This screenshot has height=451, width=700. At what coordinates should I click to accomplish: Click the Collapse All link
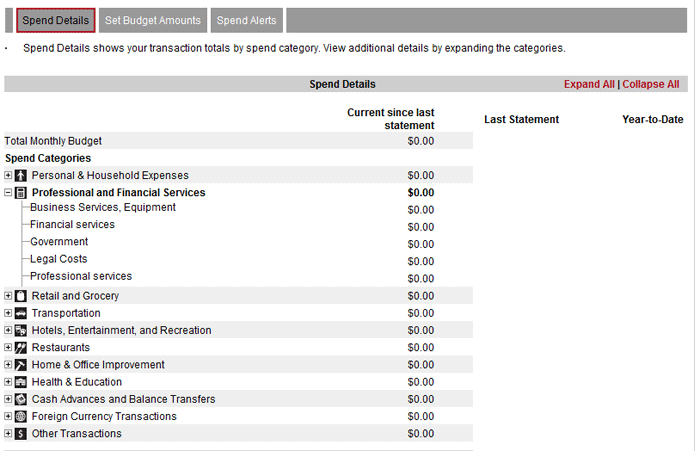[x=650, y=85]
